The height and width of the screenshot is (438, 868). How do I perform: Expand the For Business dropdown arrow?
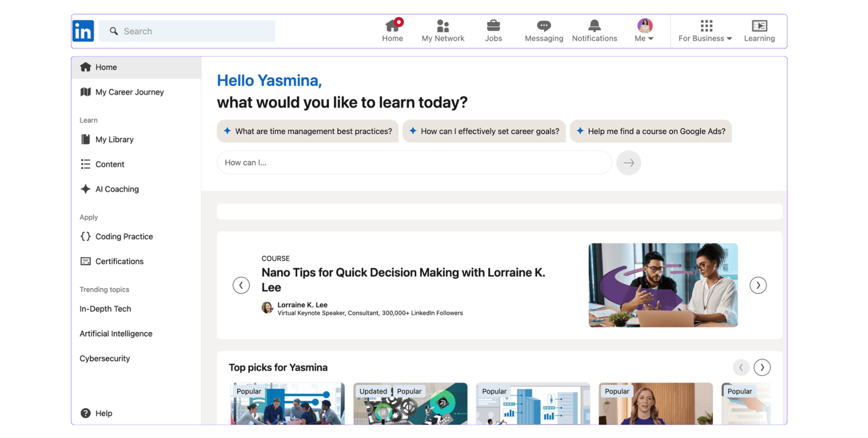coord(729,39)
